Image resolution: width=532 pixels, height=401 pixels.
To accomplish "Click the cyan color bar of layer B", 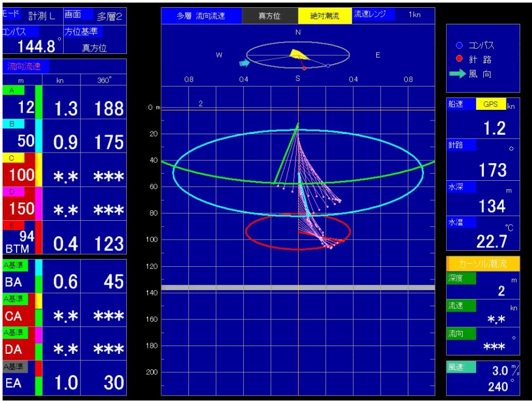I will point(39,136).
